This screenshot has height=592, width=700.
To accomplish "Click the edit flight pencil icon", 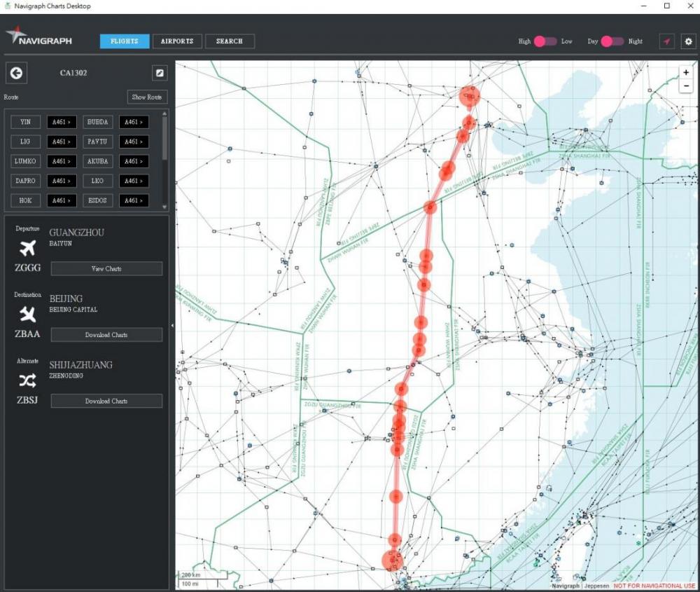I will (x=160, y=73).
